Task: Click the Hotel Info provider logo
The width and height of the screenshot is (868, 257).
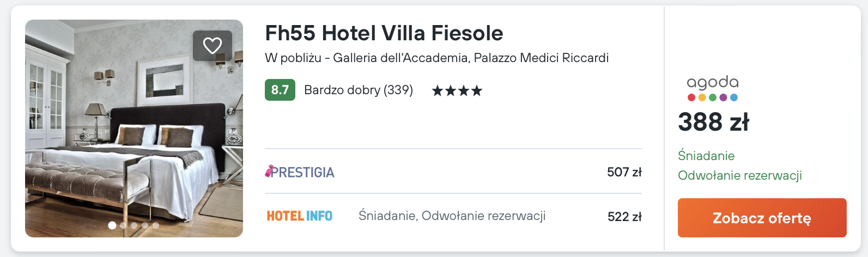Action: coord(300,216)
